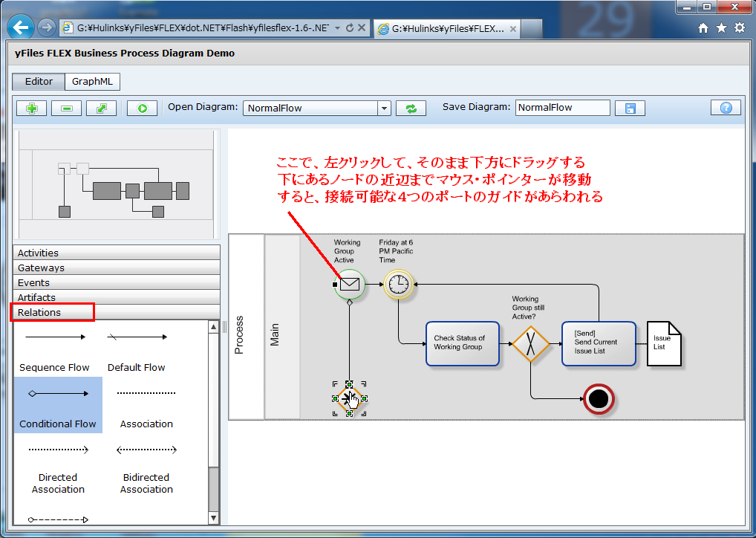Viewport: 756px width, 538px height.
Task: Click the Issue List document node
Action: click(x=664, y=344)
